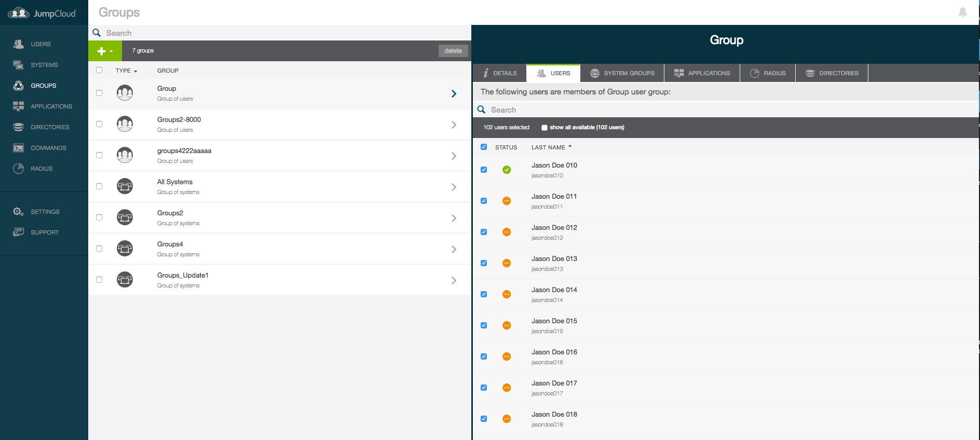Open the Radius sidebar icon
Screen dimensions: 980x440
click(x=19, y=169)
